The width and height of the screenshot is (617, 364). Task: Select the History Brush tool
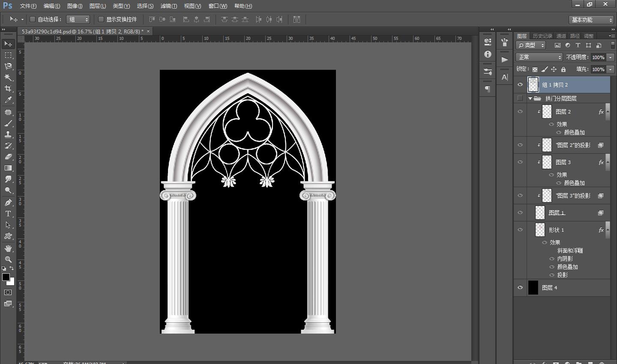[x=8, y=146]
